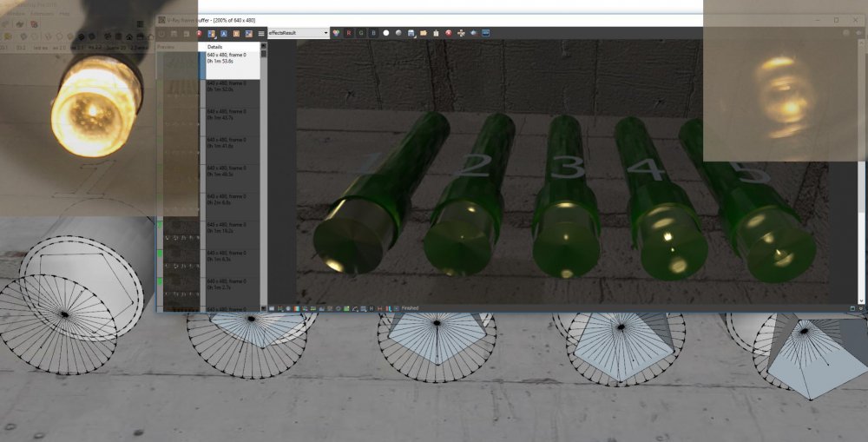Select the first history render entry
The image size is (868, 442).
[x=229, y=59]
